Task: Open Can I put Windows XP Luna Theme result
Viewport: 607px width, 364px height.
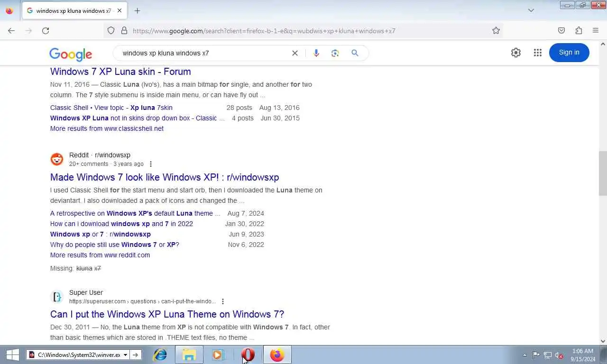Action: (167, 314)
